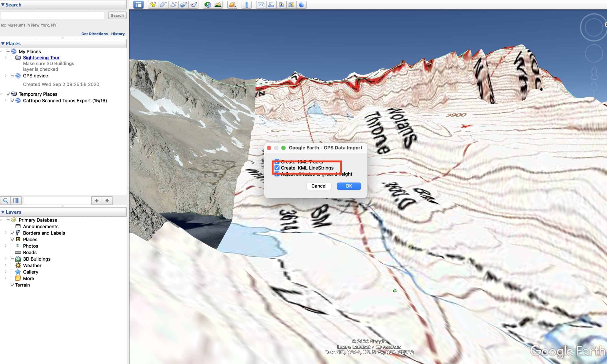Click the panel toggle icon beside the magnifier
Viewport: 607px width, 364px height.
tap(16, 200)
